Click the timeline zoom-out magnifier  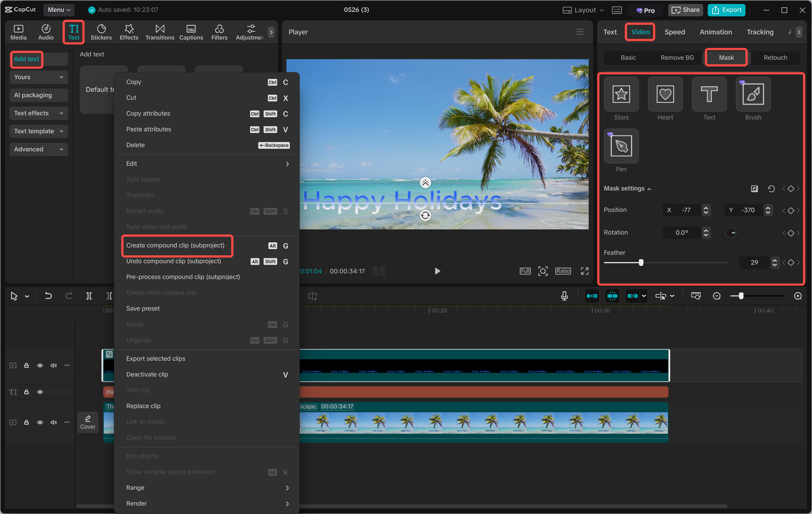coord(717,296)
